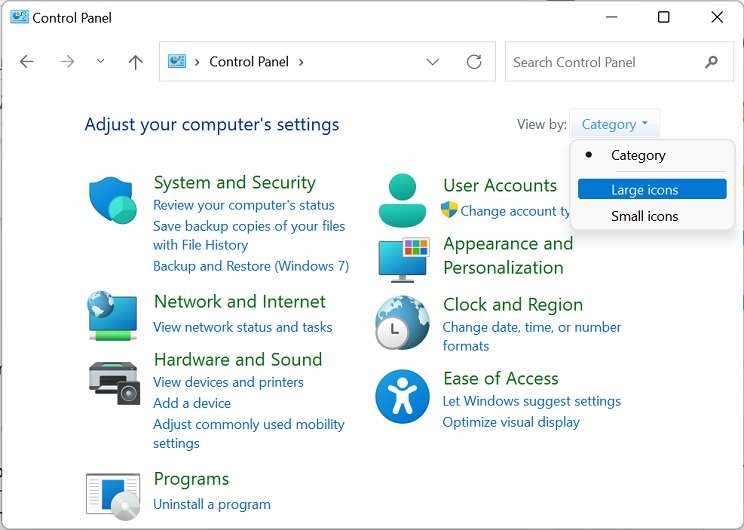Go up one level with up arrow
Screen dimensions: 744x530
coord(136,62)
